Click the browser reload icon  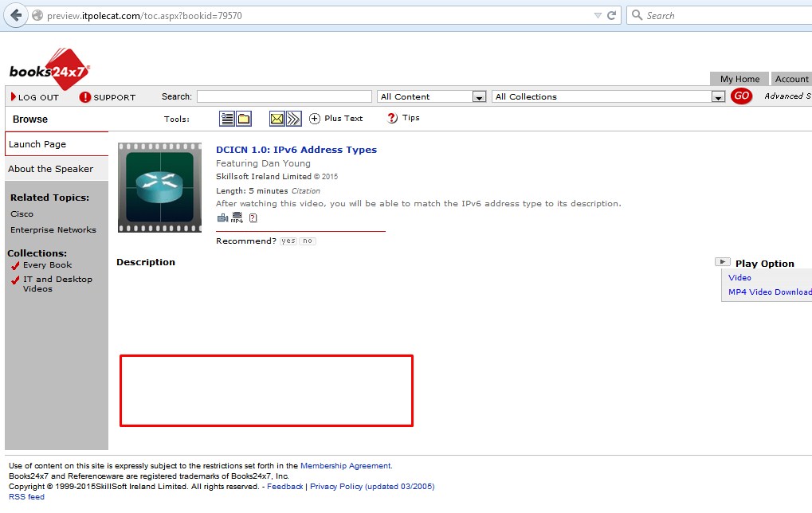coord(611,15)
